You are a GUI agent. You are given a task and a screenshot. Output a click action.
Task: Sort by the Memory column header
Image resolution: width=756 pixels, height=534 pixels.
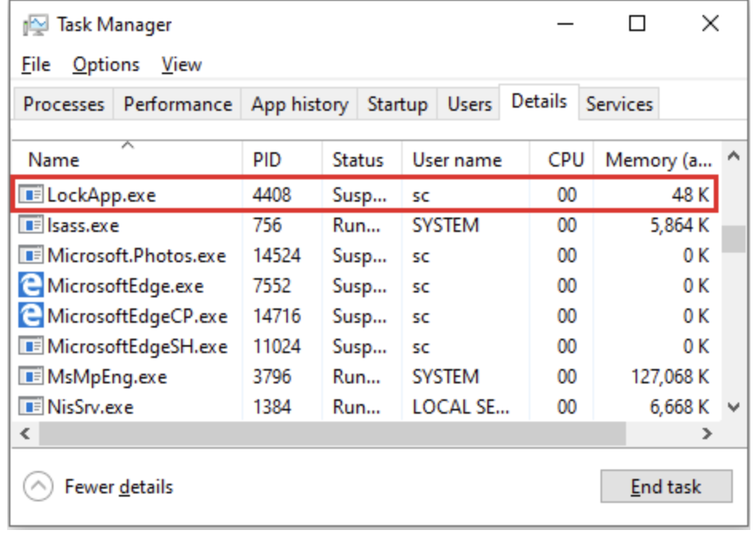(657, 159)
